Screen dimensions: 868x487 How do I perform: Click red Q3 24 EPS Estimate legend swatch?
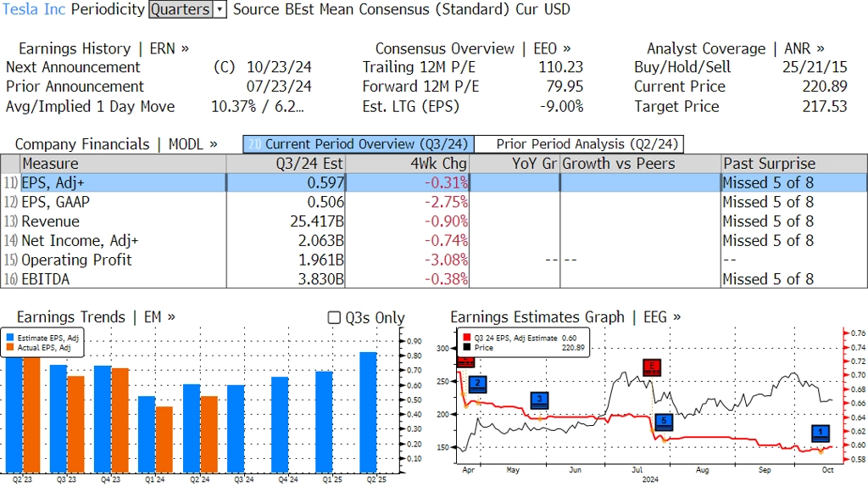click(467, 338)
